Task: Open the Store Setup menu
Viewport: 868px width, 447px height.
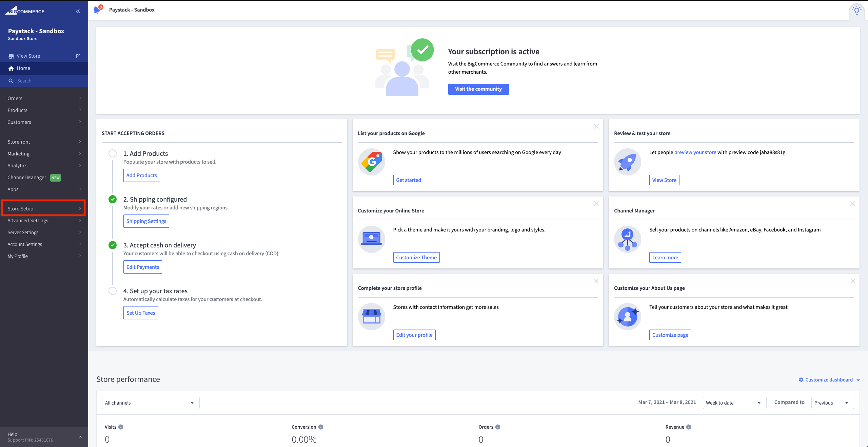Action: [x=44, y=209]
